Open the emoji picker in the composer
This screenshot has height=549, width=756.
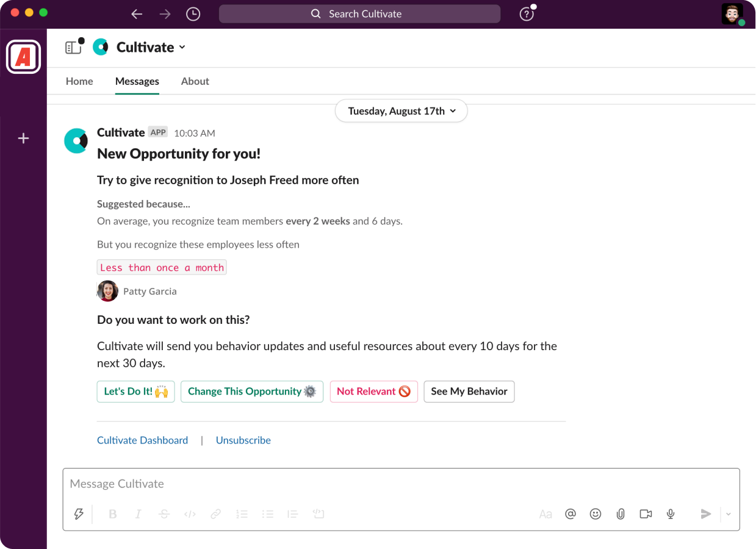tap(596, 514)
